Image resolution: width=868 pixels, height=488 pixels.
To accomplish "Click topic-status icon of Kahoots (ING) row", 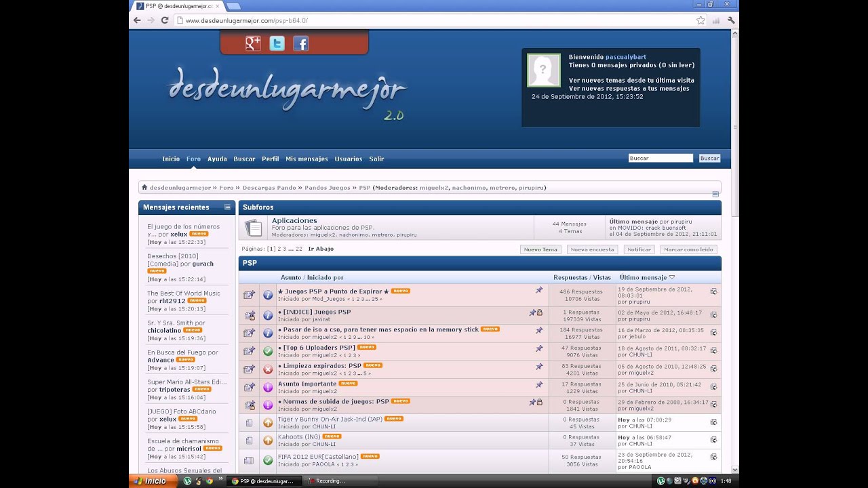I will click(x=249, y=441).
